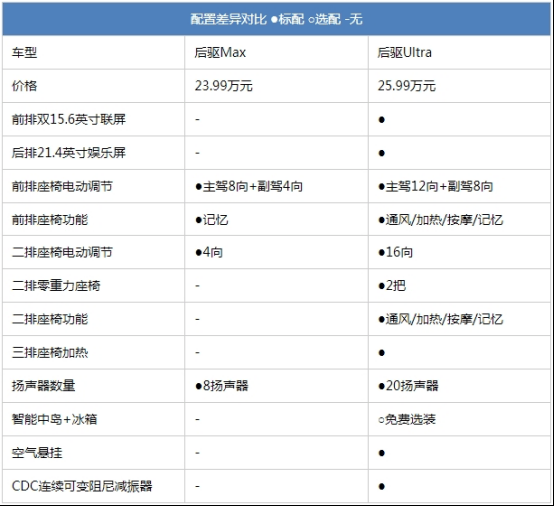Click the 前排座椅功能 row label

click(50, 220)
